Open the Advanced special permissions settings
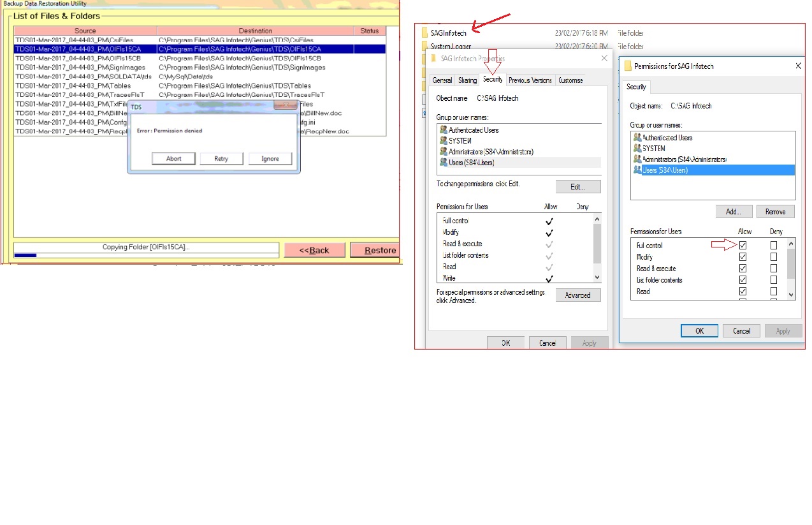This screenshot has height=525, width=812. (577, 295)
